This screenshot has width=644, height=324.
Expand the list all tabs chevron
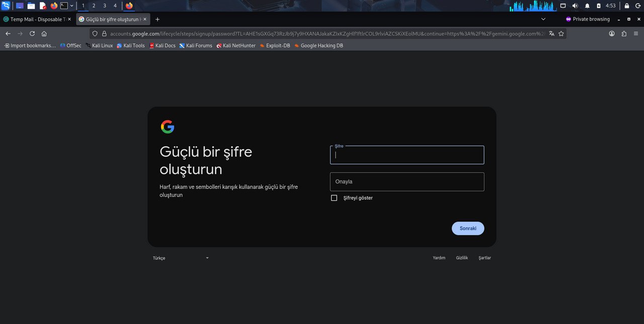point(543,19)
